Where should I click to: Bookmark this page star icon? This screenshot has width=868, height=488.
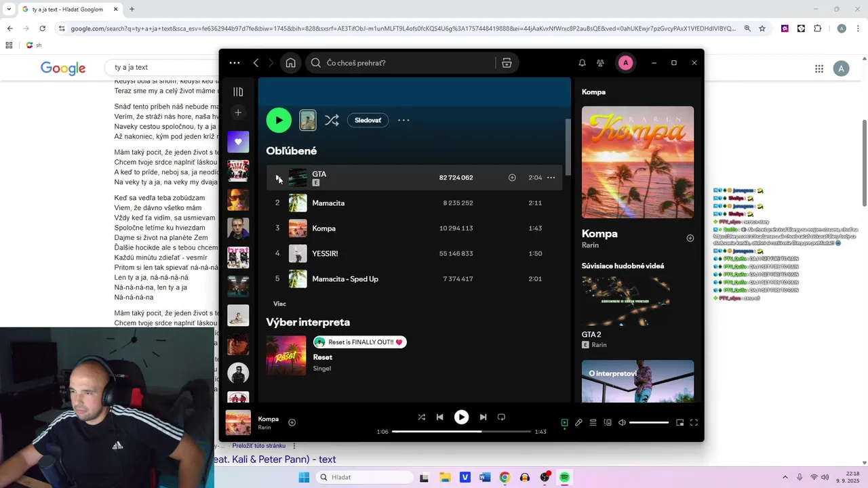762,28
